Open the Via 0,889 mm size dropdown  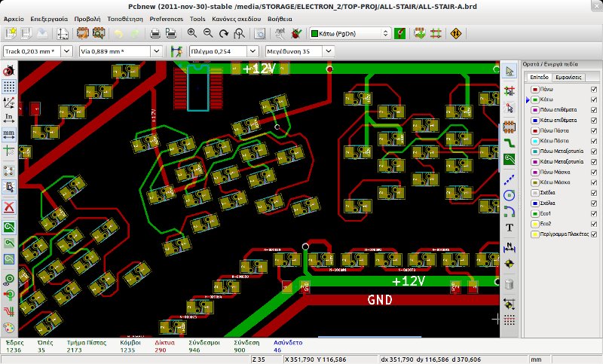(x=158, y=51)
